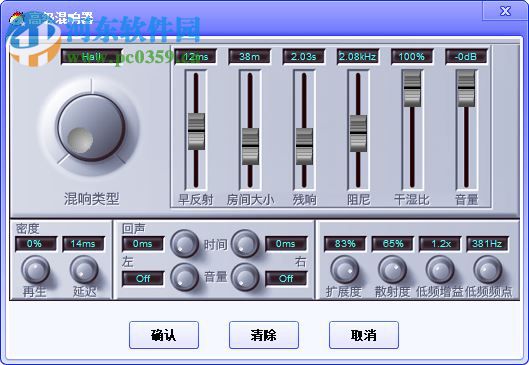Confirm settings with the 确认 button
This screenshot has width=529, height=365.
point(164,335)
